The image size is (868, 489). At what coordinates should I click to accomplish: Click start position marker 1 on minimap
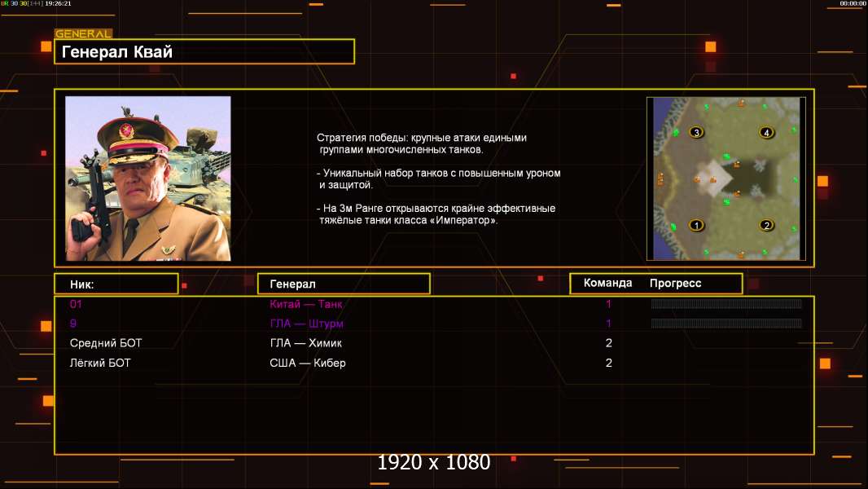coord(696,226)
